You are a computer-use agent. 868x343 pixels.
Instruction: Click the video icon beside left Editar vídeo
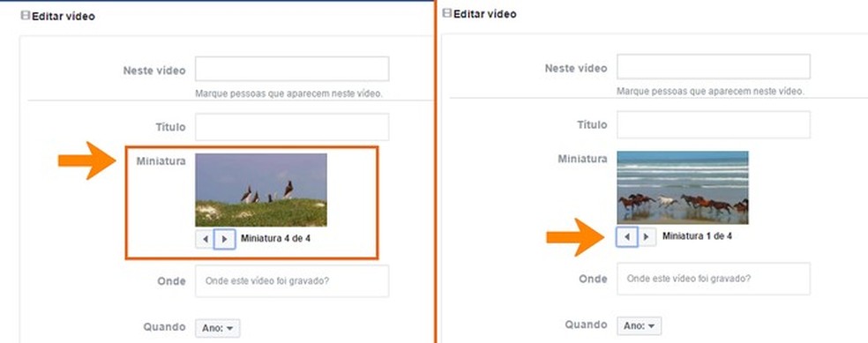coord(25,16)
